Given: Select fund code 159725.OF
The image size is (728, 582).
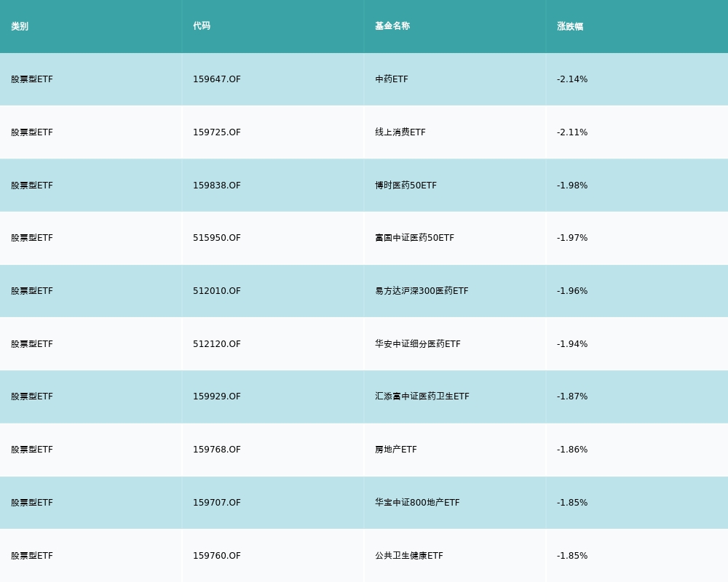Looking at the screenshot, I should coord(217,132).
